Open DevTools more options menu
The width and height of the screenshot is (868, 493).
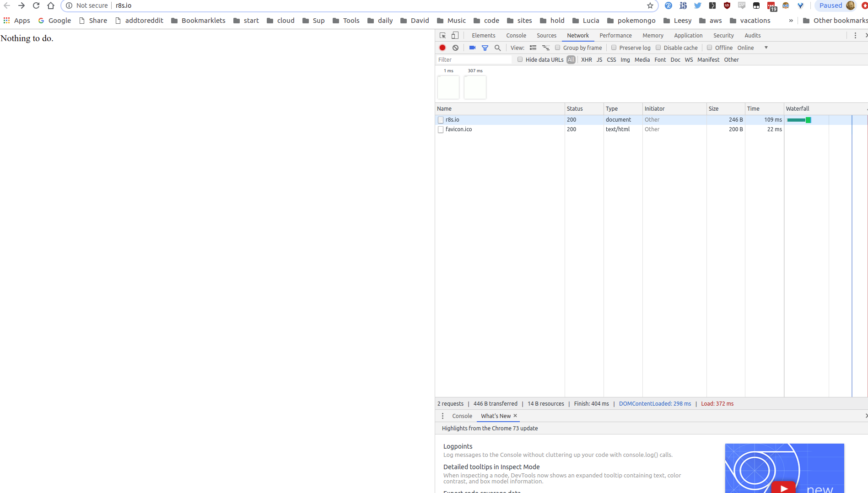pos(855,35)
